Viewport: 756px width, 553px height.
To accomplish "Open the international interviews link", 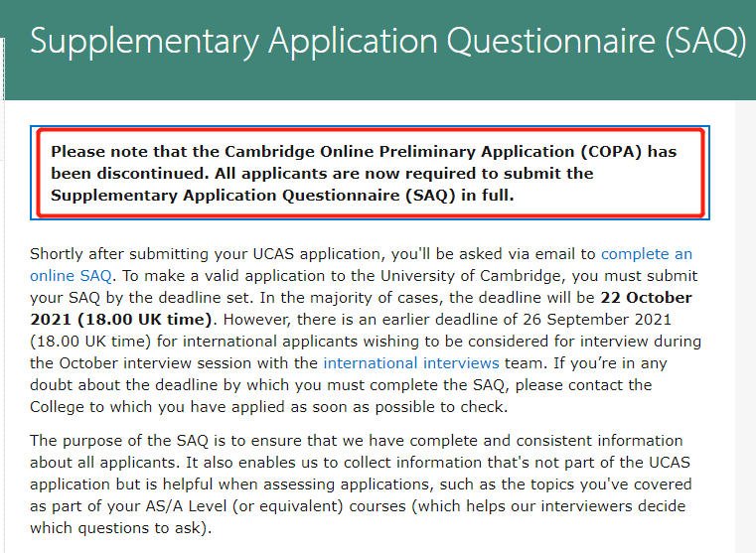I will [411, 362].
